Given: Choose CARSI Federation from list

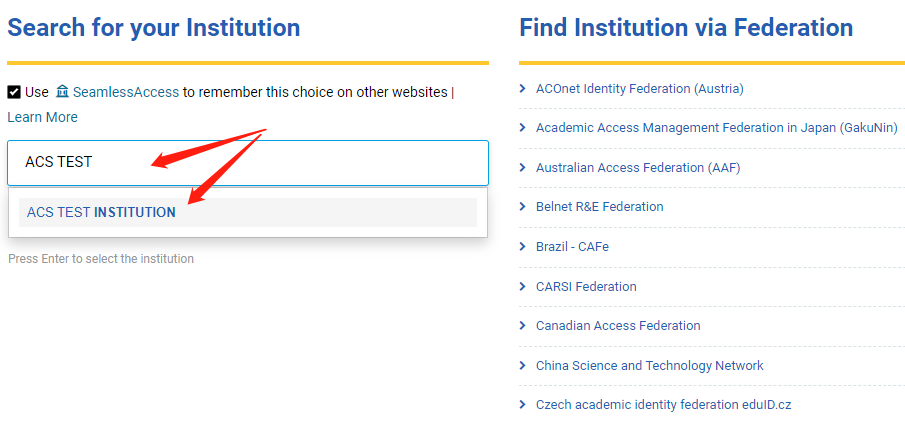Looking at the screenshot, I should (586, 286).
